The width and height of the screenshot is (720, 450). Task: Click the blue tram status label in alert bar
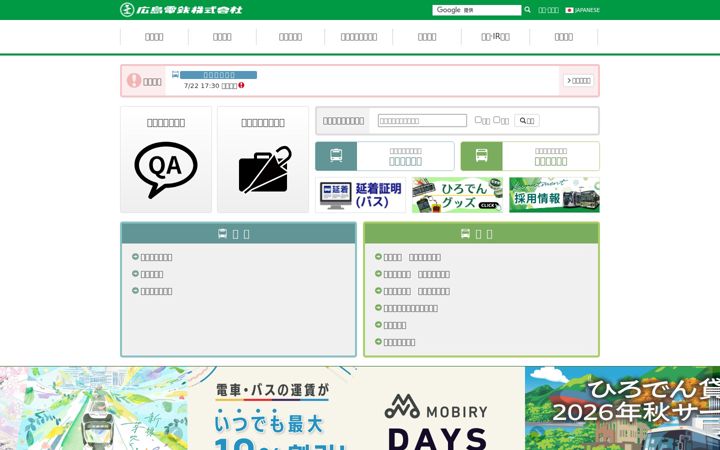point(218,75)
